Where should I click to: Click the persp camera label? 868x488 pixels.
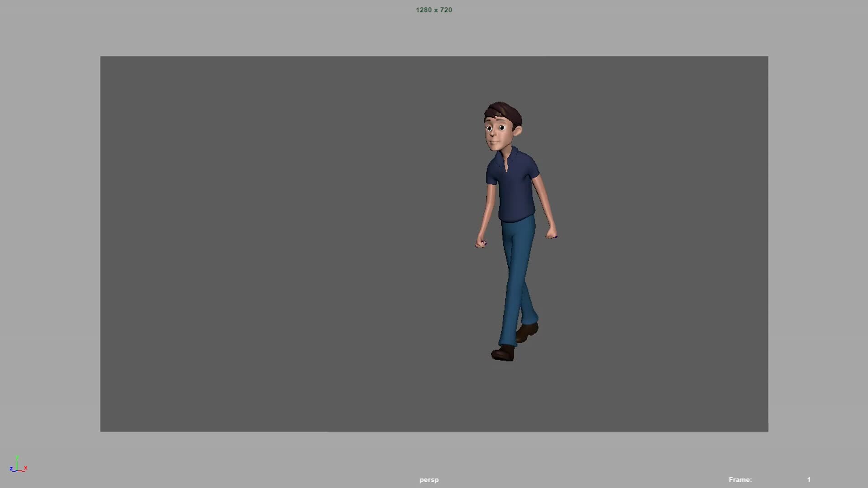point(429,480)
